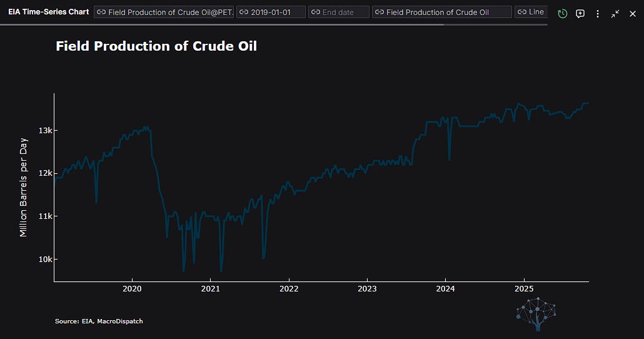This screenshot has width=644, height=339.
Task: Click the horizontal scrollbar under the toolbar
Action: [x=222, y=24]
